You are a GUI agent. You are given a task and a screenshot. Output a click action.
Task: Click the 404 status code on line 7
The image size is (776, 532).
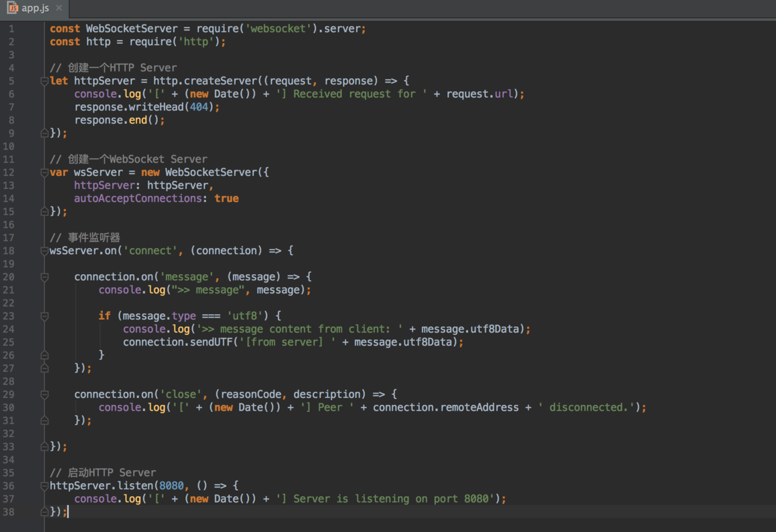point(199,107)
